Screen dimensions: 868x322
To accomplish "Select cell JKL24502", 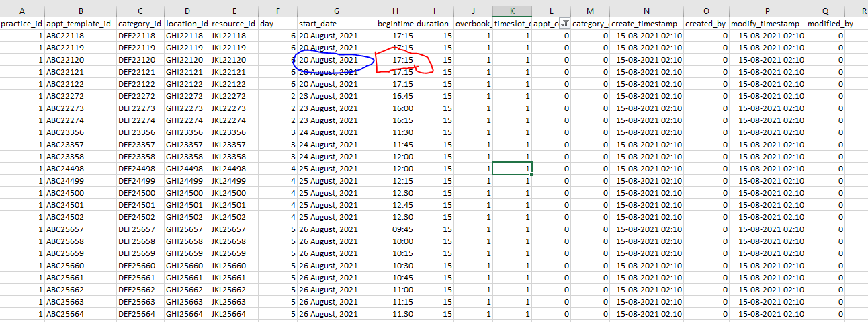I will point(233,217).
